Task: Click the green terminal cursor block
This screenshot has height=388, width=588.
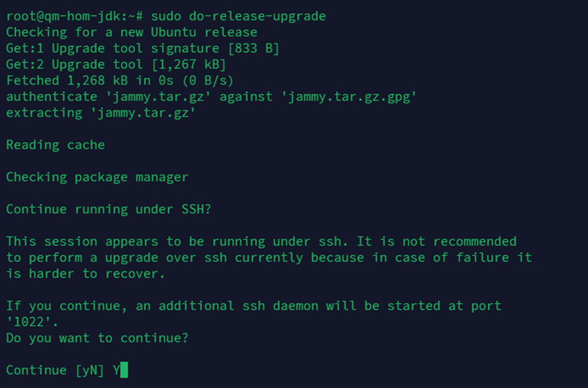Action: tap(124, 371)
